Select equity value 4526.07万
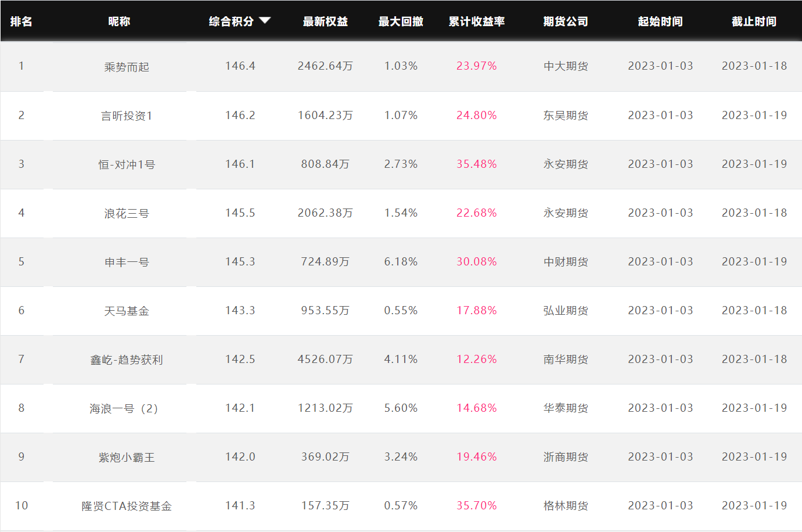 click(325, 359)
